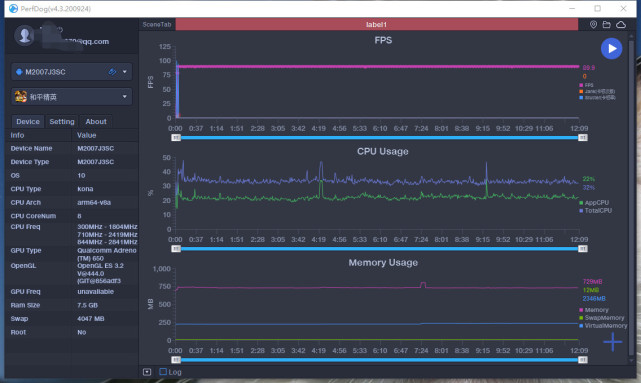Click the cloud upload icon
641x383 pixels.
pyautogui.click(x=621, y=25)
